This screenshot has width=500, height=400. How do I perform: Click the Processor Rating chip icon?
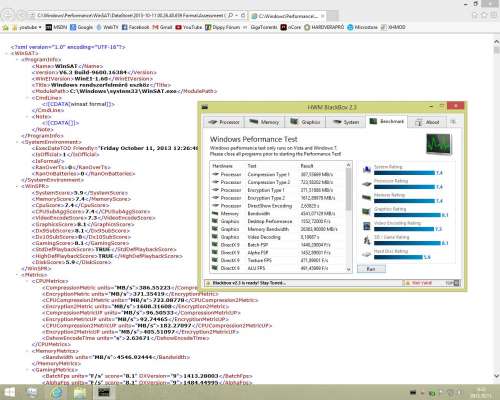367,184
